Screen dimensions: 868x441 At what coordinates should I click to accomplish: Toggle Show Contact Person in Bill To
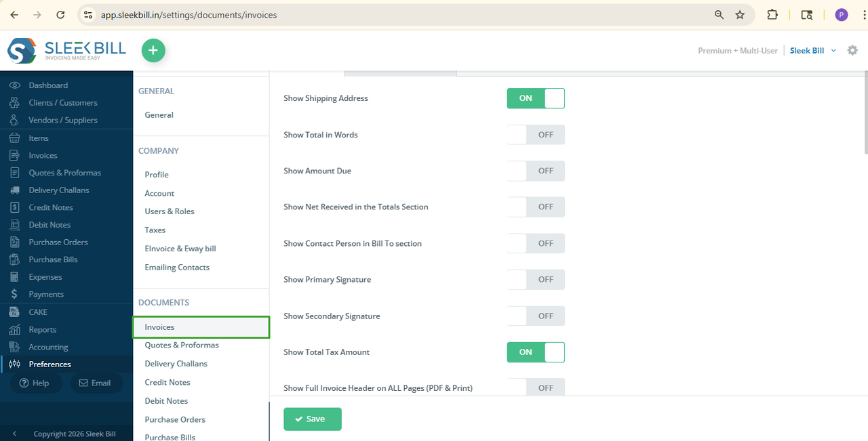tap(536, 243)
